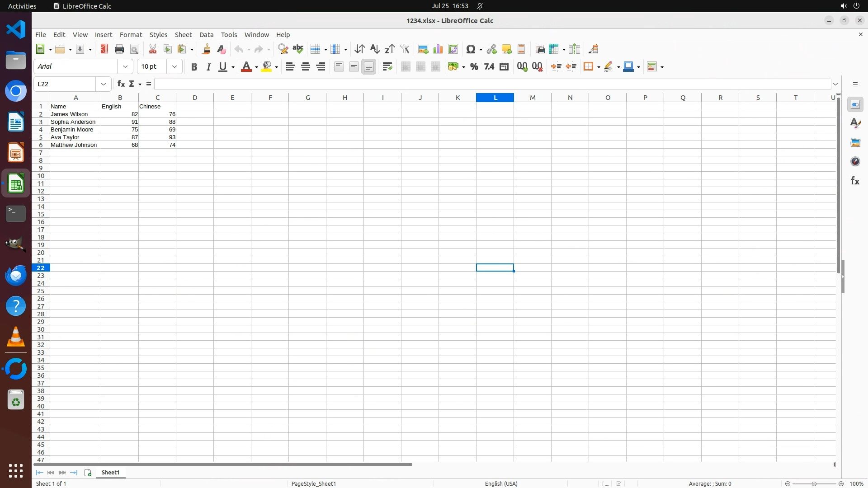
Task: Expand the Name Box dropdown
Action: pos(104,84)
